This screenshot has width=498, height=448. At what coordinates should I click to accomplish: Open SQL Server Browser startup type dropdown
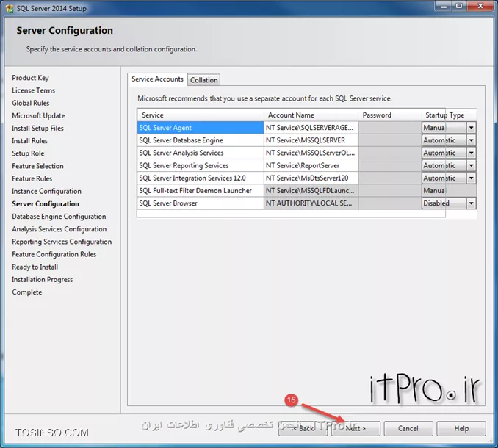click(471, 203)
